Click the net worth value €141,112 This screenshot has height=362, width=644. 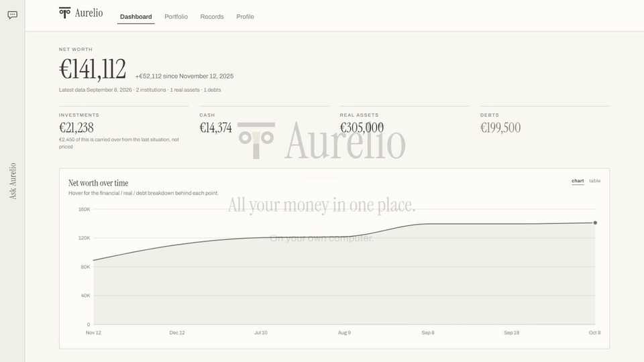[x=93, y=69]
